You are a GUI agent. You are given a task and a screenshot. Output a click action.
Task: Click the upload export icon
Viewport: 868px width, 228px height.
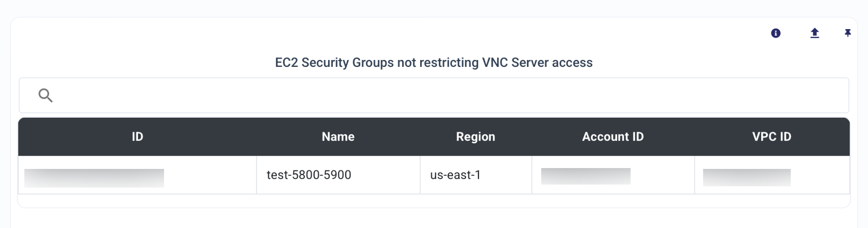click(815, 33)
